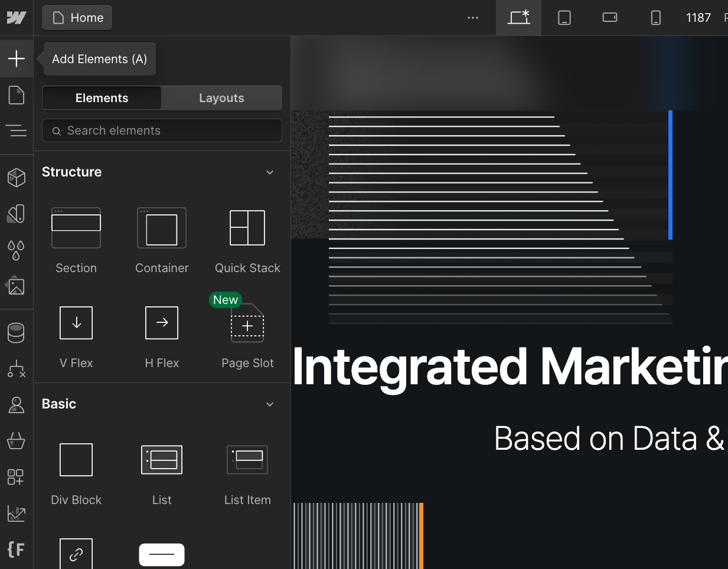Image resolution: width=728 pixels, height=569 pixels.
Task: Open the Logic flow icon
Action: [x=17, y=369]
